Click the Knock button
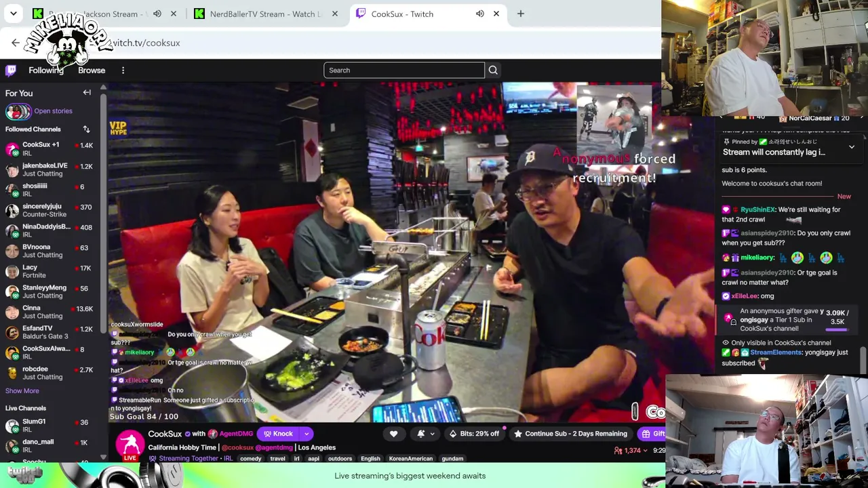Viewport: 868px width, 488px height. coord(279,434)
